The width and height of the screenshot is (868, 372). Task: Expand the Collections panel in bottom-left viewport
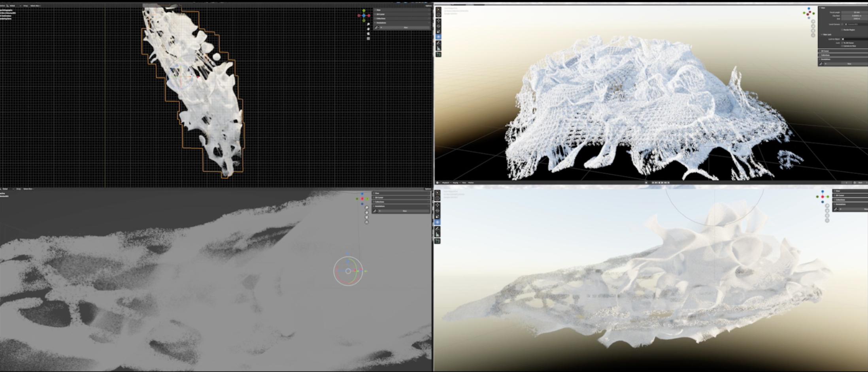(x=379, y=202)
